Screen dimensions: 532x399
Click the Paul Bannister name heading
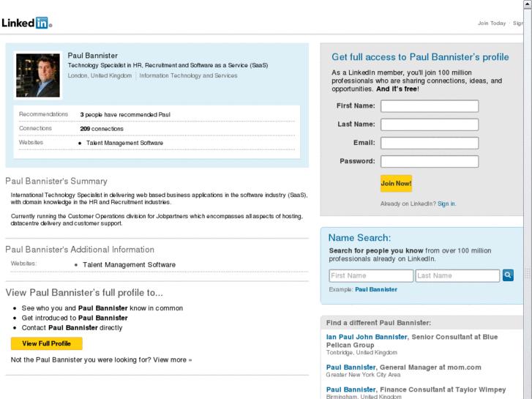coord(93,56)
